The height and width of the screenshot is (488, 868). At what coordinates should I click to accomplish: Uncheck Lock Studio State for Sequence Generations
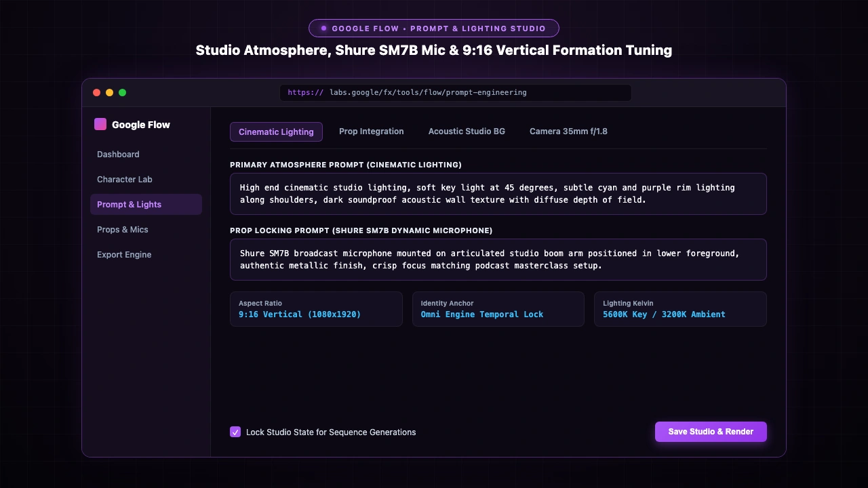[235, 432]
